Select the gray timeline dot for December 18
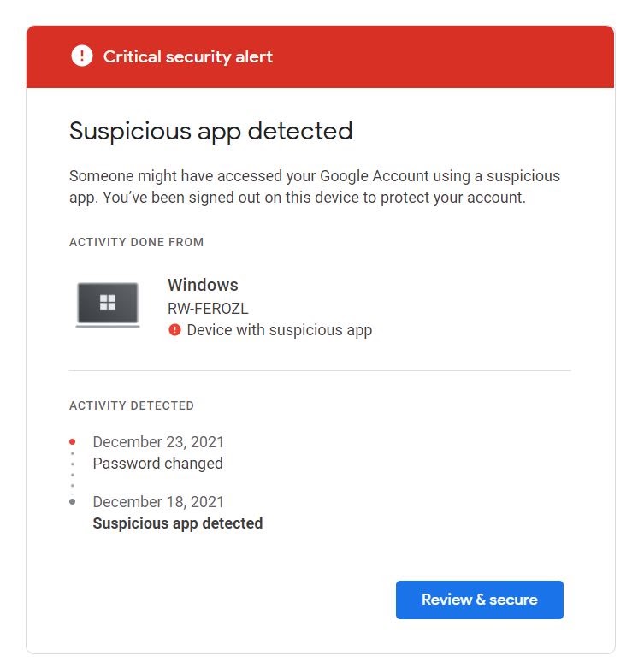 click(x=73, y=502)
